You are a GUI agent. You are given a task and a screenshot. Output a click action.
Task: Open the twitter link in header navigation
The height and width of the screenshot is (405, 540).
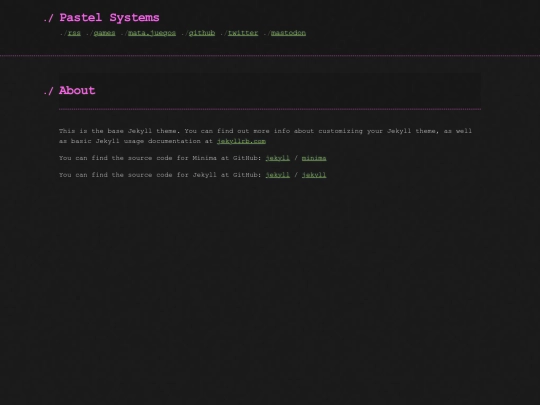243,33
